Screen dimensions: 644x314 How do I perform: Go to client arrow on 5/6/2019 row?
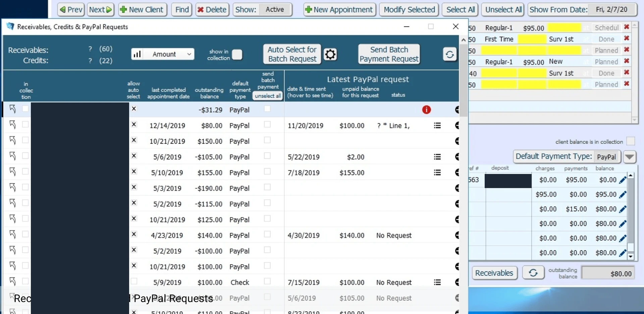click(13, 156)
